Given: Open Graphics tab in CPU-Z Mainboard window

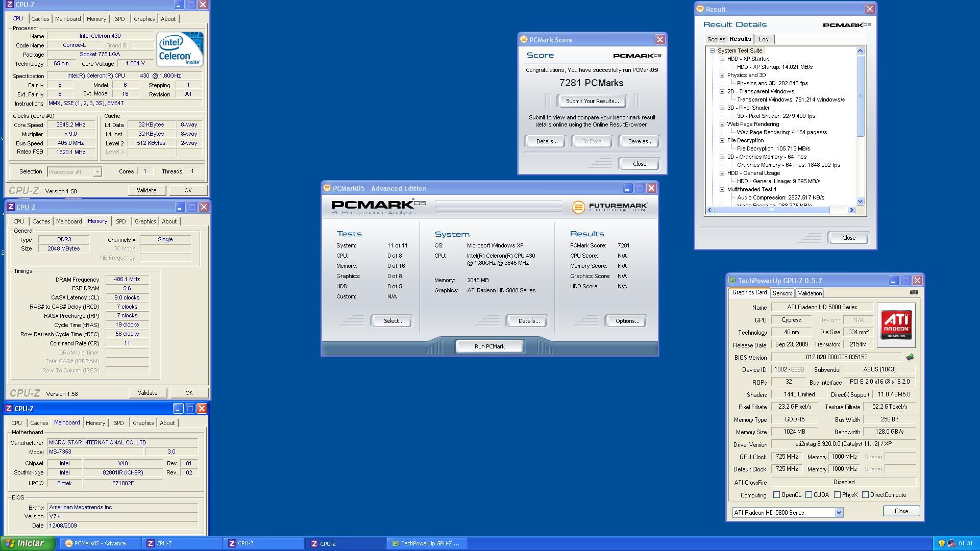Looking at the screenshot, I should (143, 423).
